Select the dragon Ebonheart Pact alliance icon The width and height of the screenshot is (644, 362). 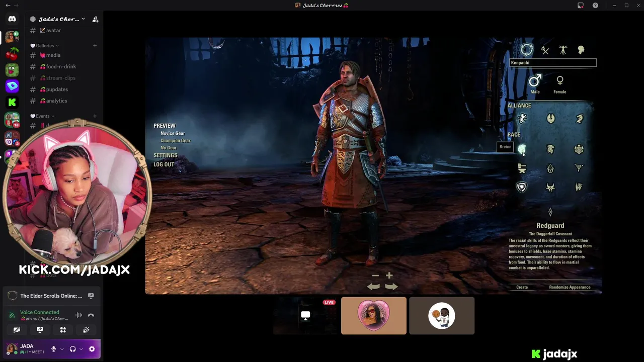click(x=579, y=119)
